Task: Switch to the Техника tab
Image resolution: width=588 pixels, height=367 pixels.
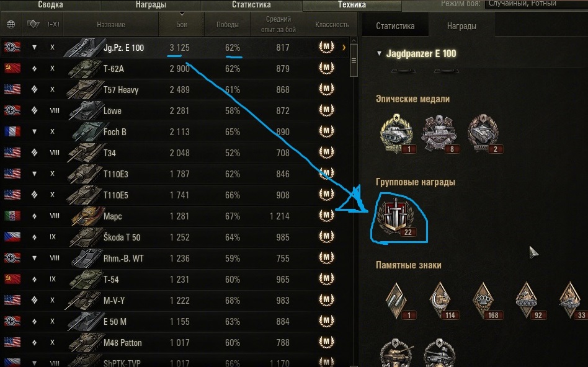Action: point(352,4)
